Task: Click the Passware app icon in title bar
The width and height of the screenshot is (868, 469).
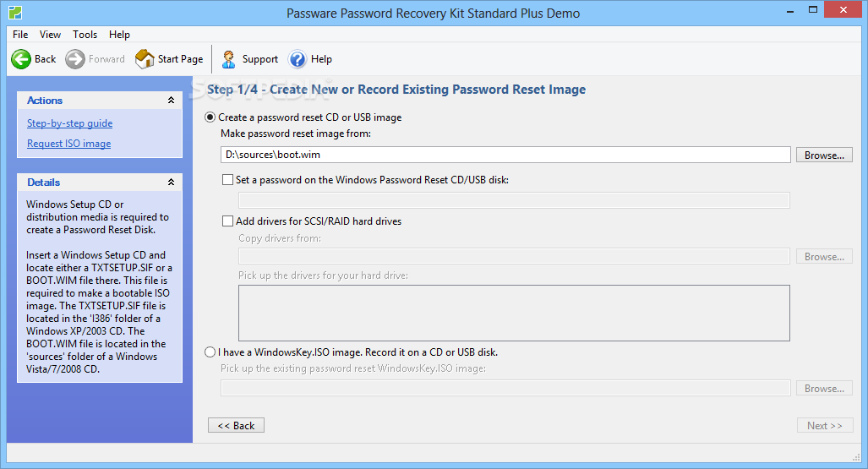Action: coord(14,14)
